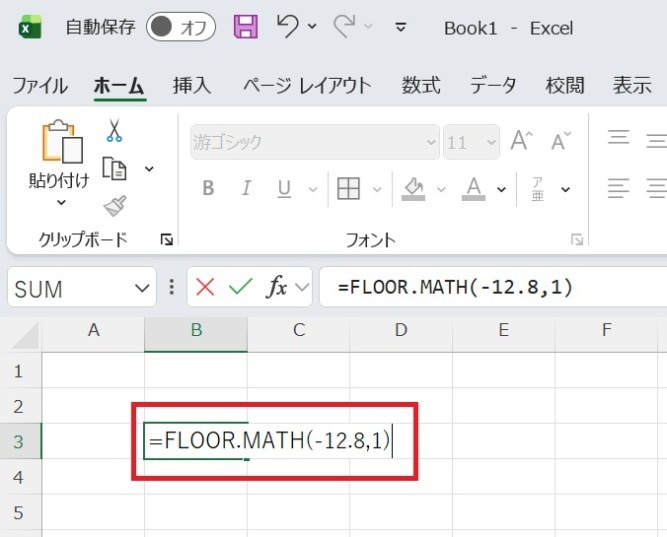
Task: Click Increase Font Size icon
Action: tap(522, 141)
